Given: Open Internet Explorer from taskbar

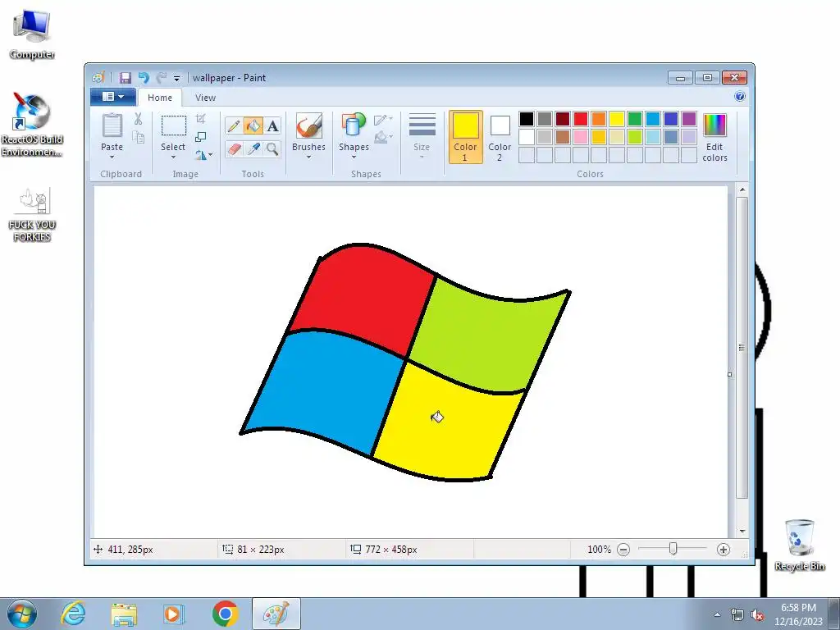Looking at the screenshot, I should (73, 614).
